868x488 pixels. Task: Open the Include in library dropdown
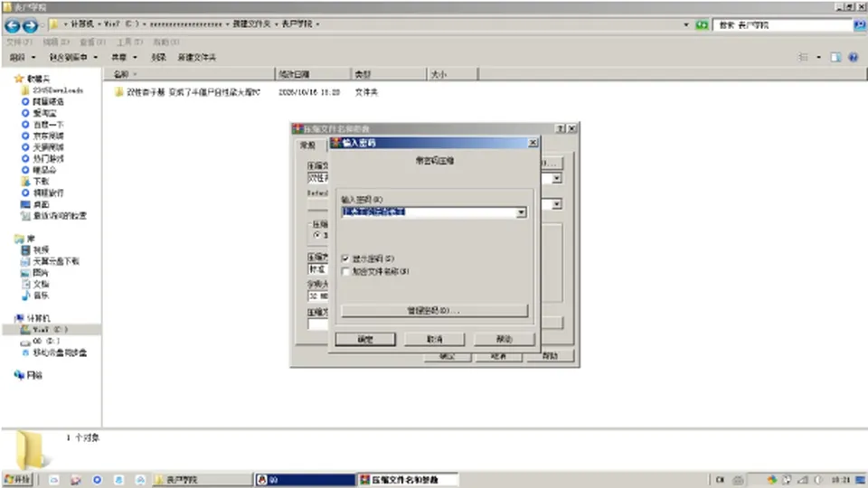click(x=73, y=57)
